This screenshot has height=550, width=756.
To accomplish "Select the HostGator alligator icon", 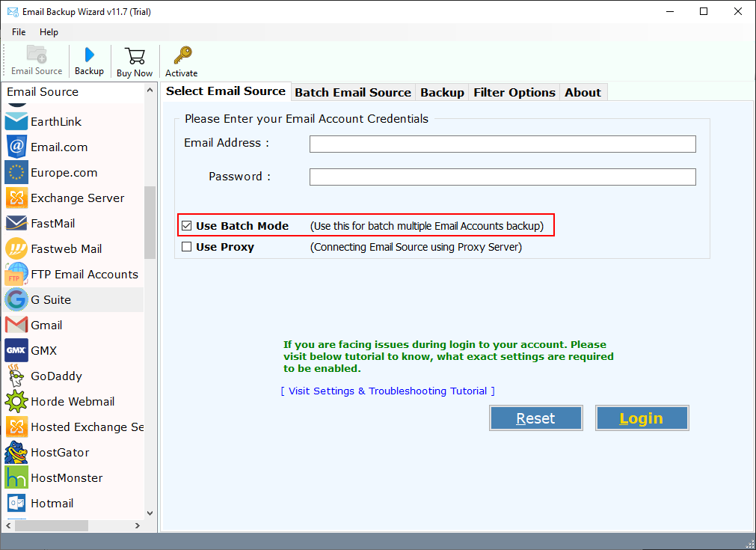I will (16, 452).
